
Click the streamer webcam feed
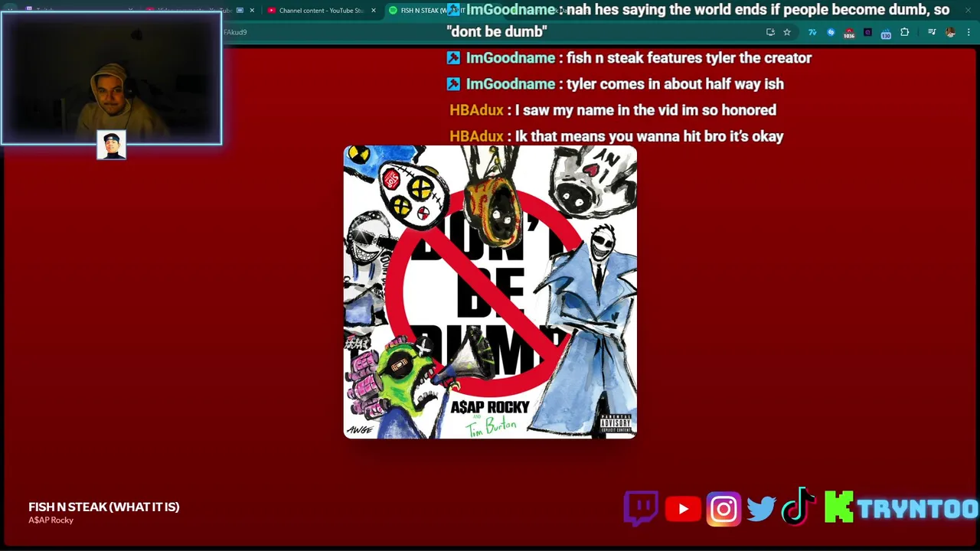(x=112, y=79)
